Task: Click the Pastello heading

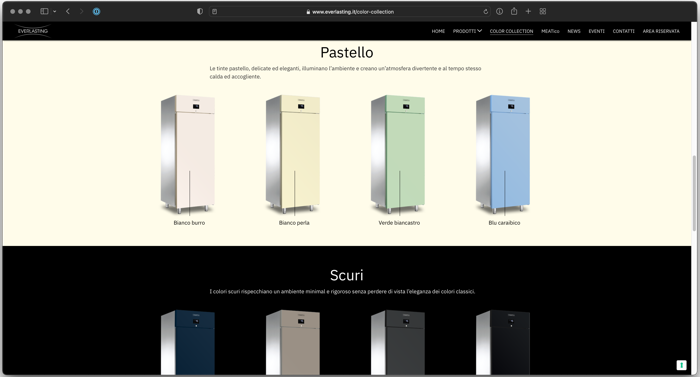Action: pos(347,53)
